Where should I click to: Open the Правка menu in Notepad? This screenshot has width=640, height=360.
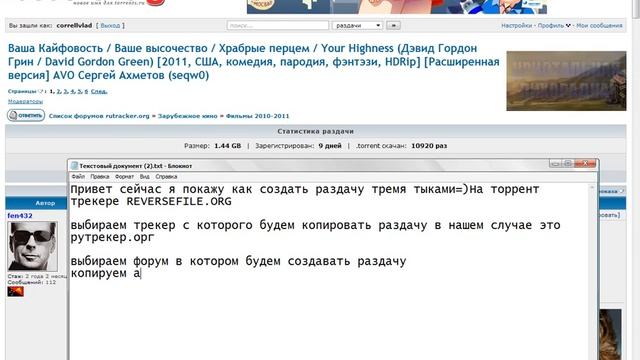click(x=100, y=177)
